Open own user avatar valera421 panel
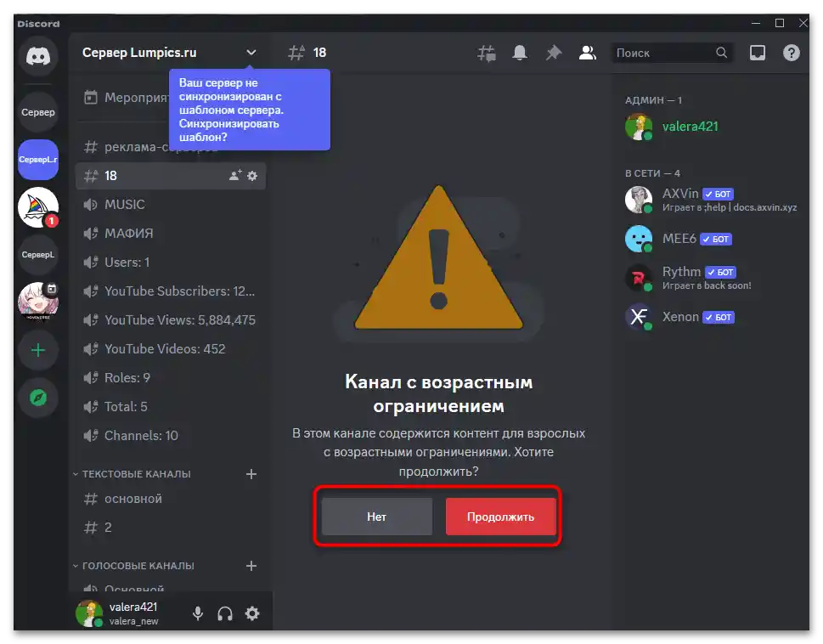Screen dimensions: 823x644 pos(89,613)
